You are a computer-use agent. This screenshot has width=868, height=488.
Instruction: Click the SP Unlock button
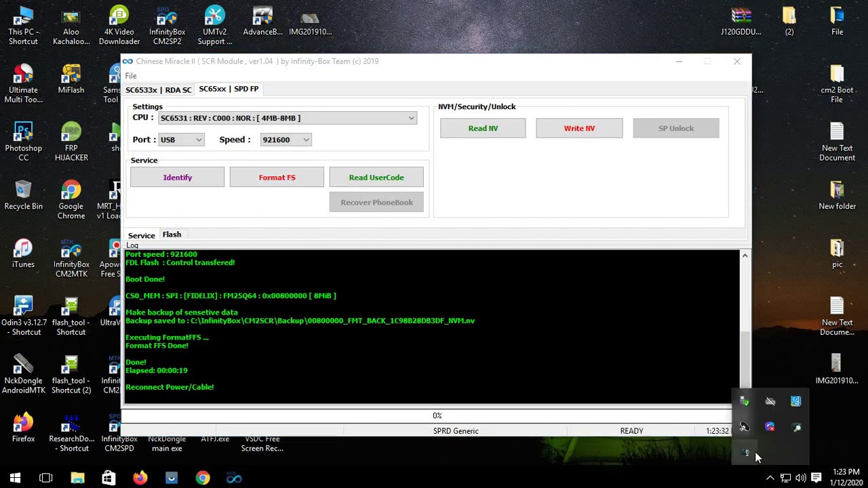coord(676,128)
